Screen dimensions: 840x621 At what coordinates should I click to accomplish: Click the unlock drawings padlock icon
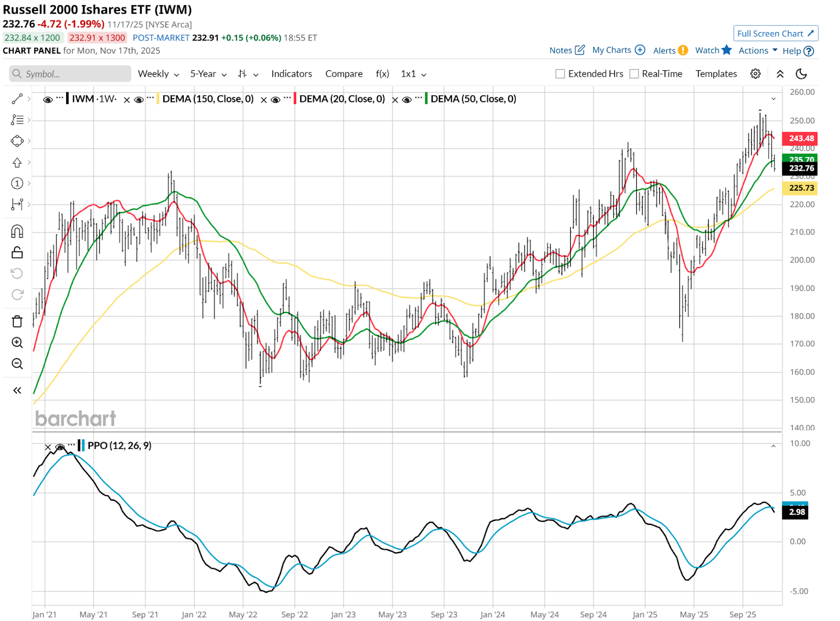pos(17,253)
